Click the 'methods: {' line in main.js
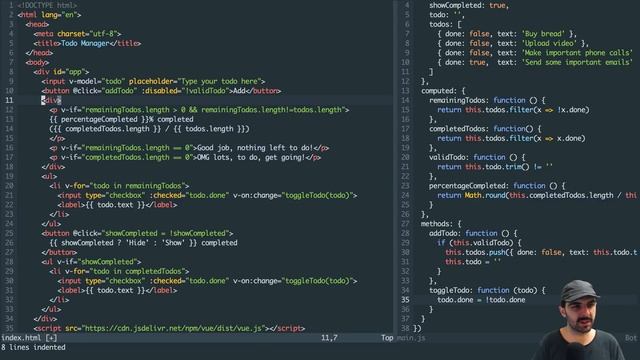Screen dimensions: 640x360 pos(441,224)
